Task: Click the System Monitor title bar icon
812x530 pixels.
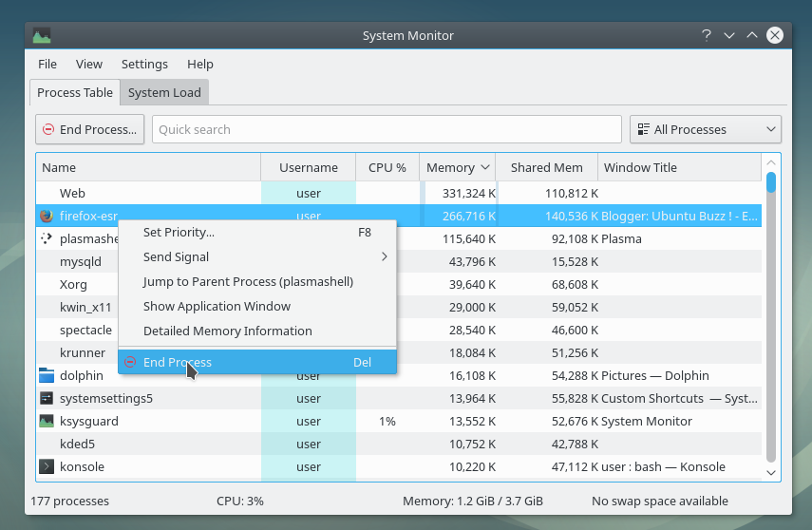Action: coord(41,36)
